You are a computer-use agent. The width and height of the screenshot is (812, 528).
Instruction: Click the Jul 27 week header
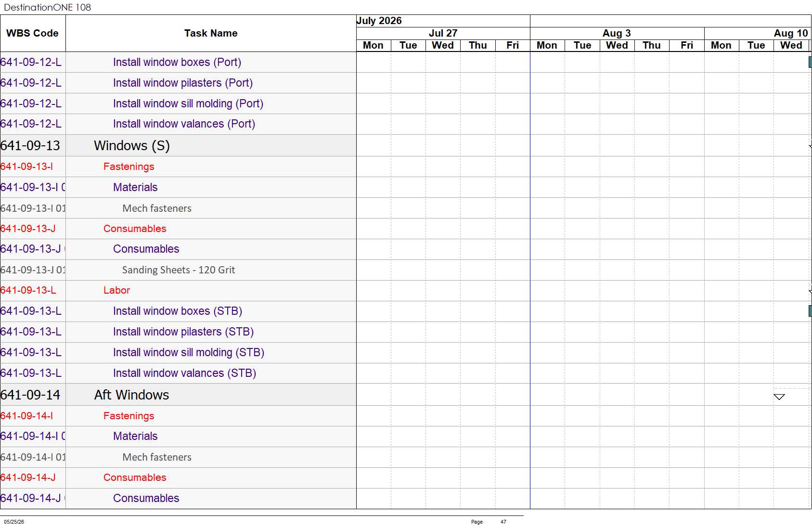tap(443, 33)
